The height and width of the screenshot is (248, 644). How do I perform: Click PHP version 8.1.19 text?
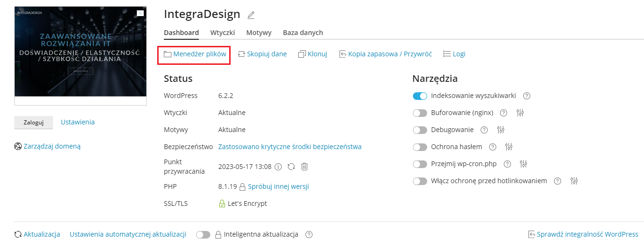pos(227,186)
